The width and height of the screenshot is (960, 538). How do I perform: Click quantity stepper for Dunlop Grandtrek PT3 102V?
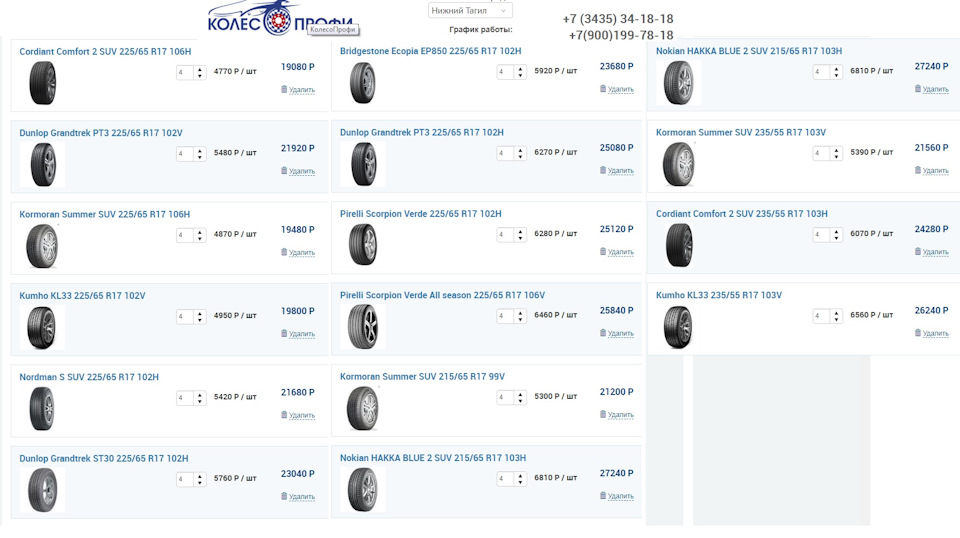pyautogui.click(x=200, y=154)
